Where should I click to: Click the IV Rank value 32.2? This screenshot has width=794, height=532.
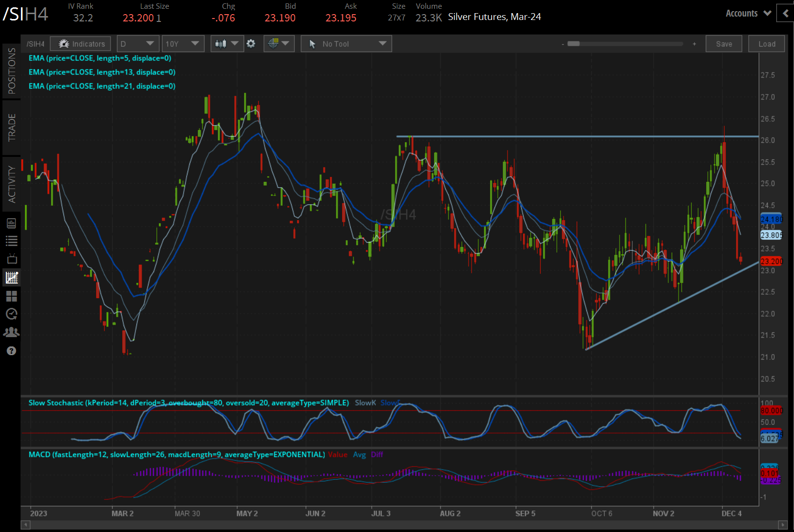click(83, 18)
